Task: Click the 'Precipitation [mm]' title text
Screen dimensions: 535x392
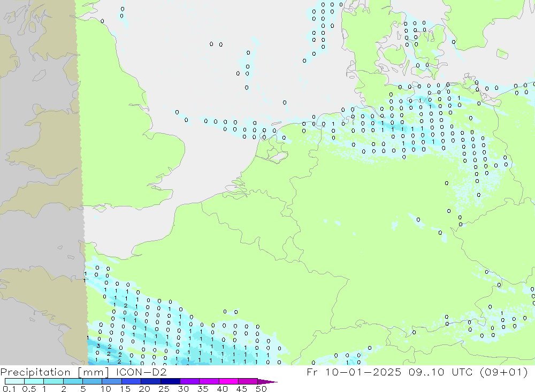Action: 55,372
